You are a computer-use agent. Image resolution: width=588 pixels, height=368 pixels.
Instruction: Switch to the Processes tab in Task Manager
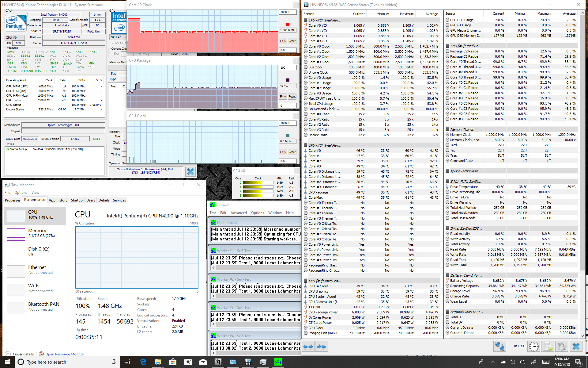click(13, 200)
